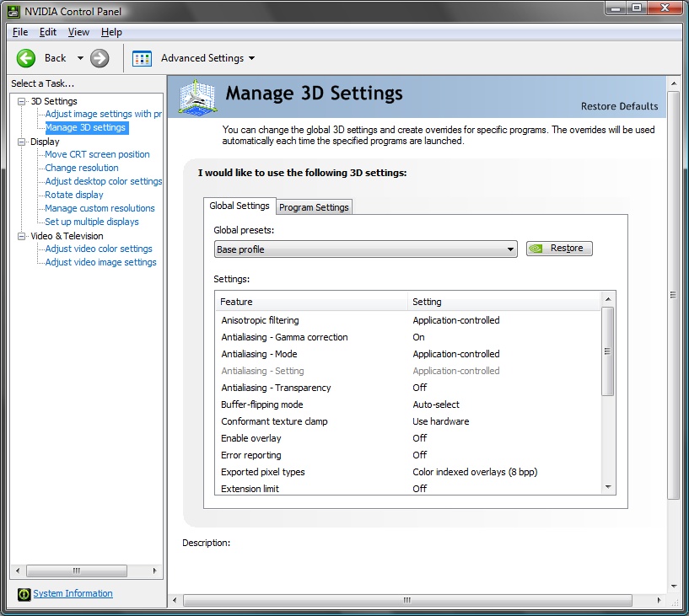Open the Edit menu
This screenshot has height=616, width=689.
pyautogui.click(x=48, y=32)
